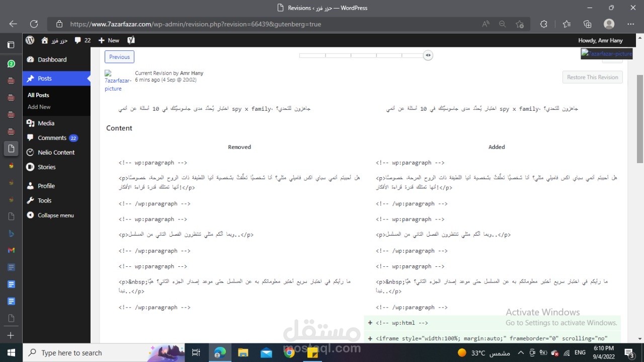644x362 pixels.
Task: Open File Explorer from the taskbar
Action: [243, 352]
